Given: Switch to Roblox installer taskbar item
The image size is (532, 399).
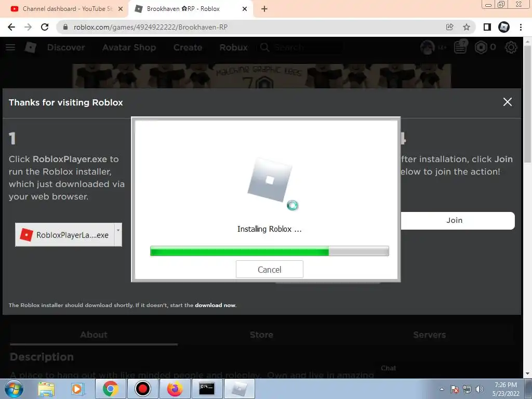Looking at the screenshot, I should [239, 389].
